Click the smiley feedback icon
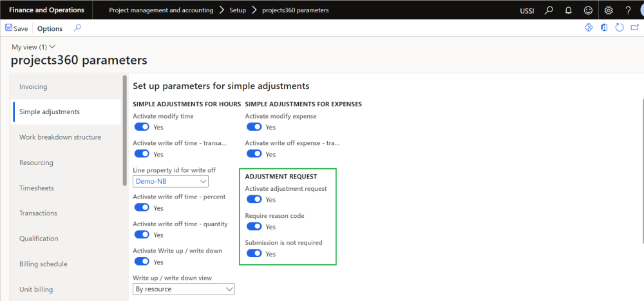The width and height of the screenshot is (644, 301). click(x=587, y=10)
